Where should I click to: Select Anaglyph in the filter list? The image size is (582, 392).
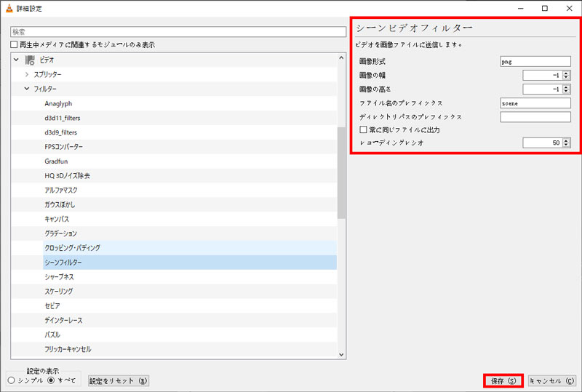tap(58, 103)
